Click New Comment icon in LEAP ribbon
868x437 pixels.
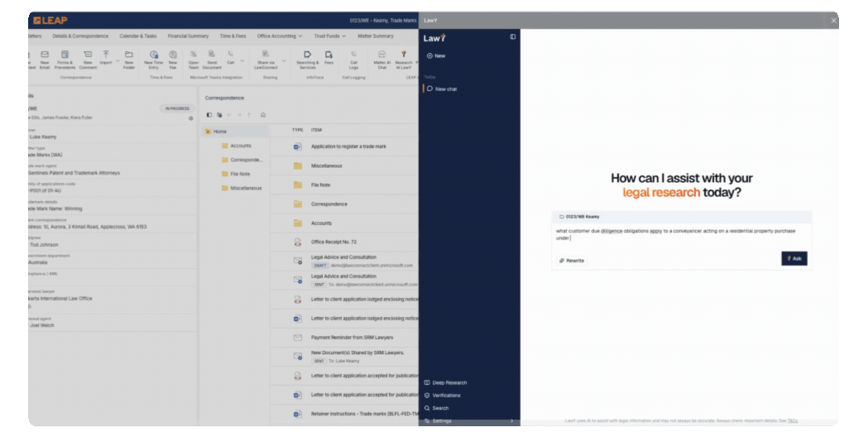[88, 55]
